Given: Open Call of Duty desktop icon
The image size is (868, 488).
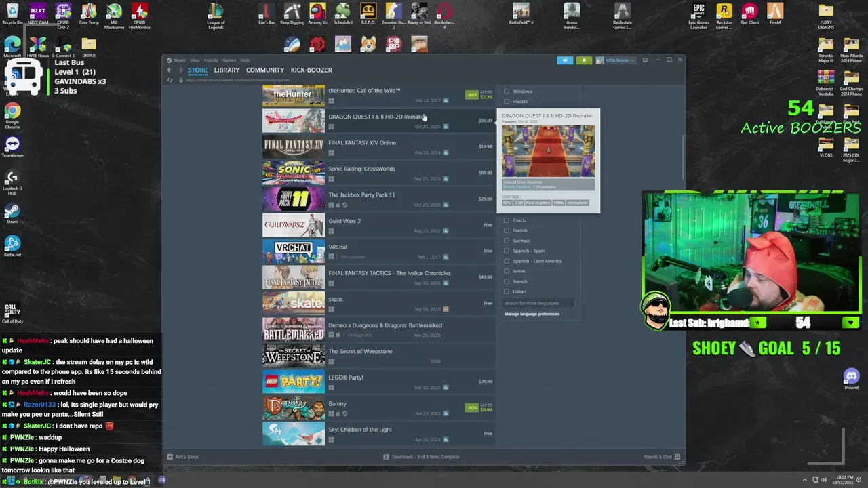Looking at the screenshot, I should click(x=12, y=313).
